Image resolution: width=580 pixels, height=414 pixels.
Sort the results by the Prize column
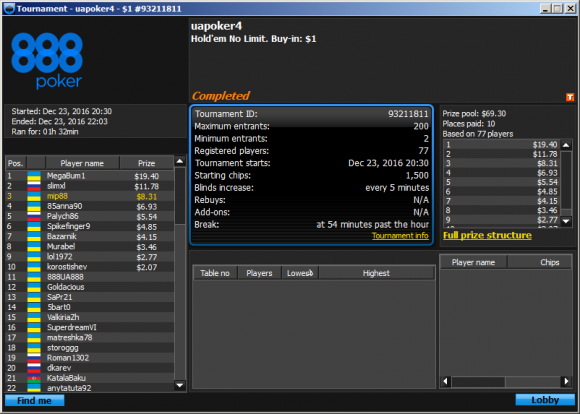click(146, 163)
